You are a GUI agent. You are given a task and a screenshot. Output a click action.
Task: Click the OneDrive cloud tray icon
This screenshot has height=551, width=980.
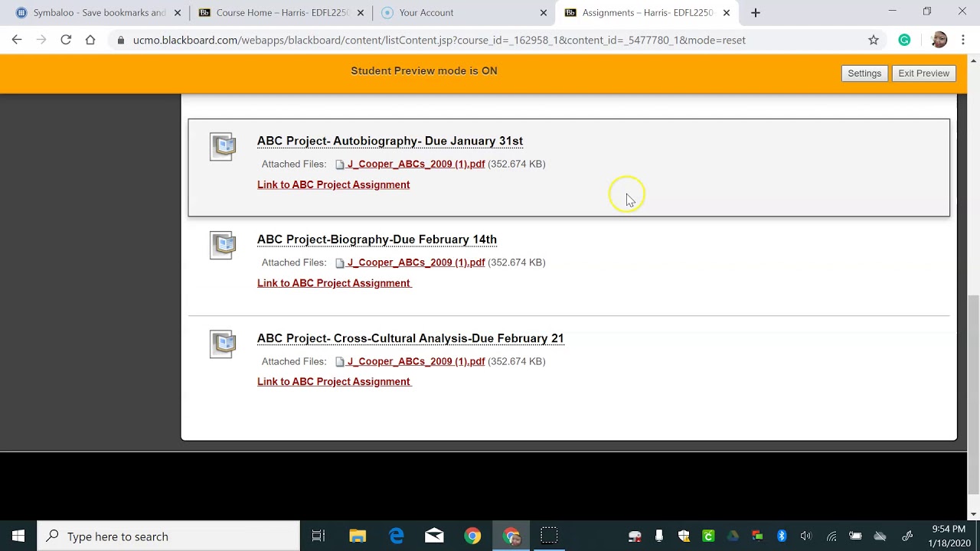[x=880, y=536]
